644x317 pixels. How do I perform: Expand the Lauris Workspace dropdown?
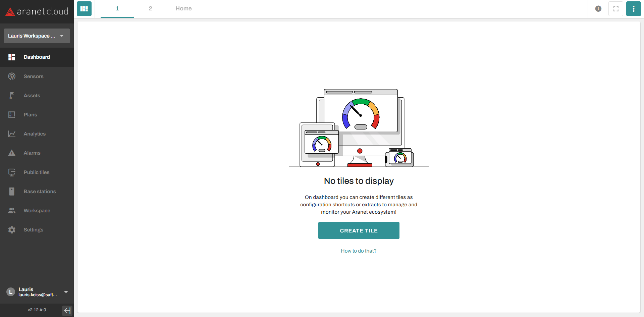[37, 36]
